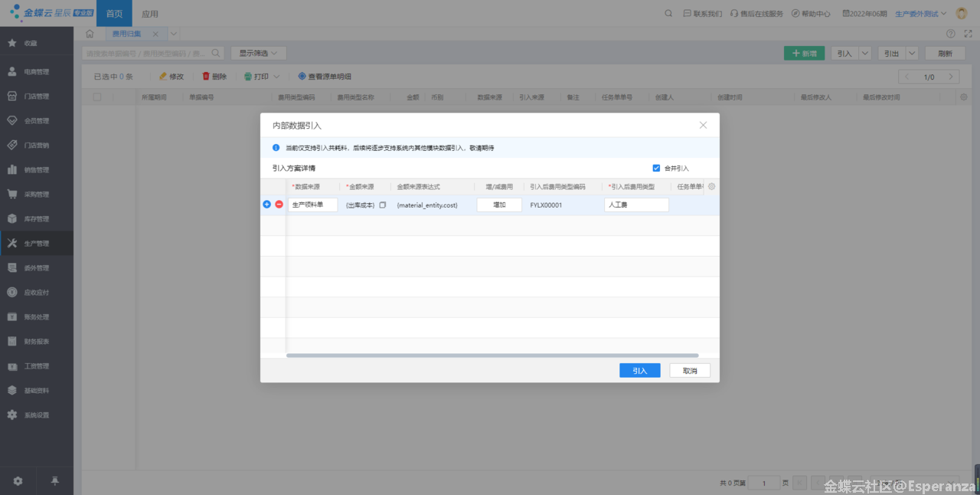Click the 查看源单明细 toolbar item
The width and height of the screenshot is (980, 495).
[325, 77]
